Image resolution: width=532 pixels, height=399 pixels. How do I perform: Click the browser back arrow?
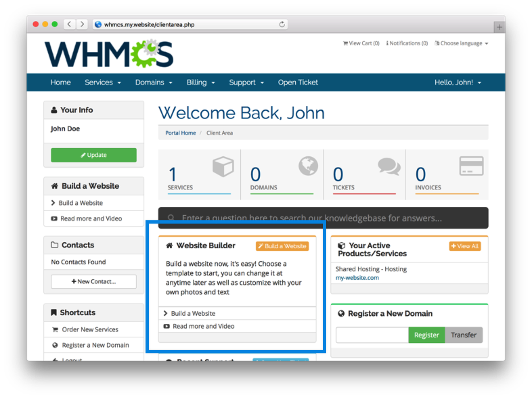pos(70,24)
